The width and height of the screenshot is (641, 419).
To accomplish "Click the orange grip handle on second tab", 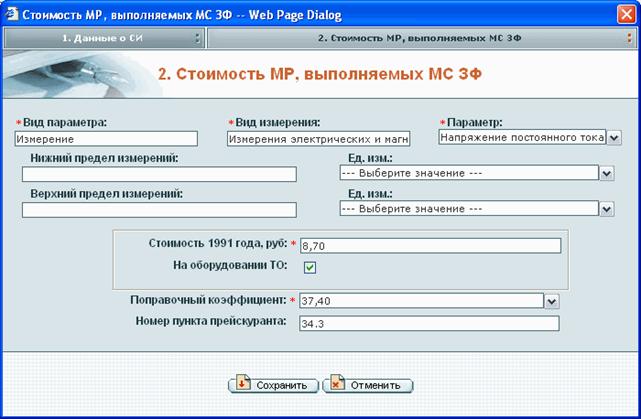I will 630,38.
